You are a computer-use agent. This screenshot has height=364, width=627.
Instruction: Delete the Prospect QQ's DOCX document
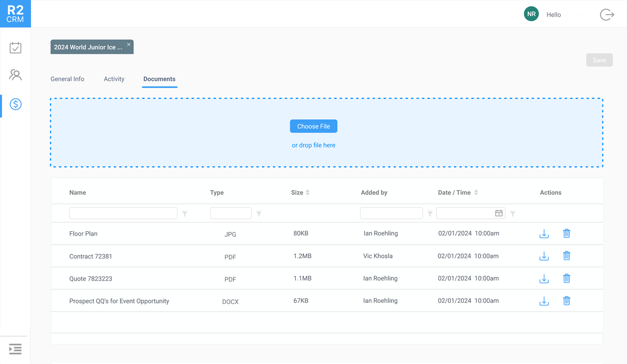(566, 301)
